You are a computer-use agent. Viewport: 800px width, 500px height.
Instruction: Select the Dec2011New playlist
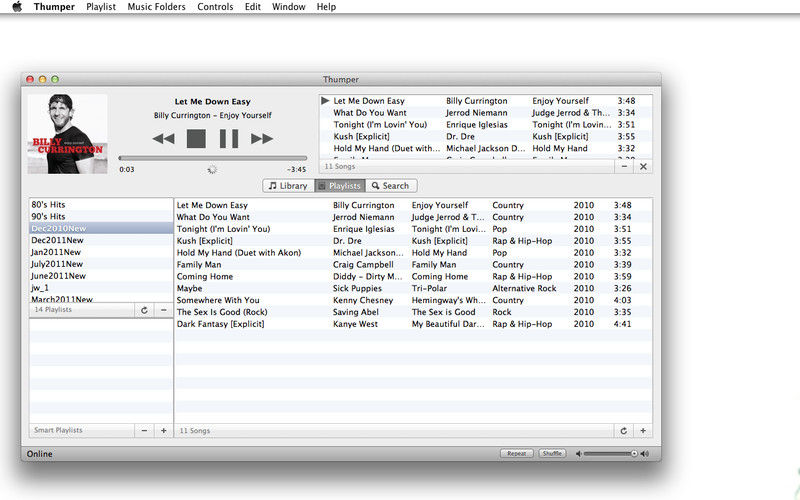point(101,240)
